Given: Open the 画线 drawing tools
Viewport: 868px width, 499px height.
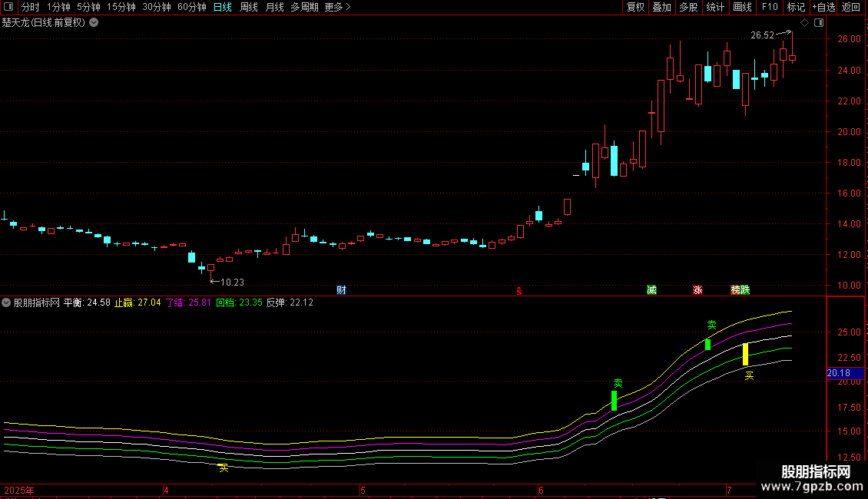Looking at the screenshot, I should 742,7.
